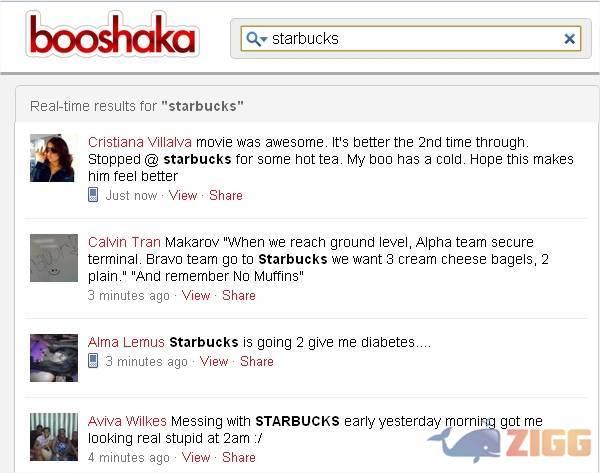Image resolution: width=600 pixels, height=473 pixels.
Task: Share Cristiana Villalva's post
Action: (x=226, y=195)
